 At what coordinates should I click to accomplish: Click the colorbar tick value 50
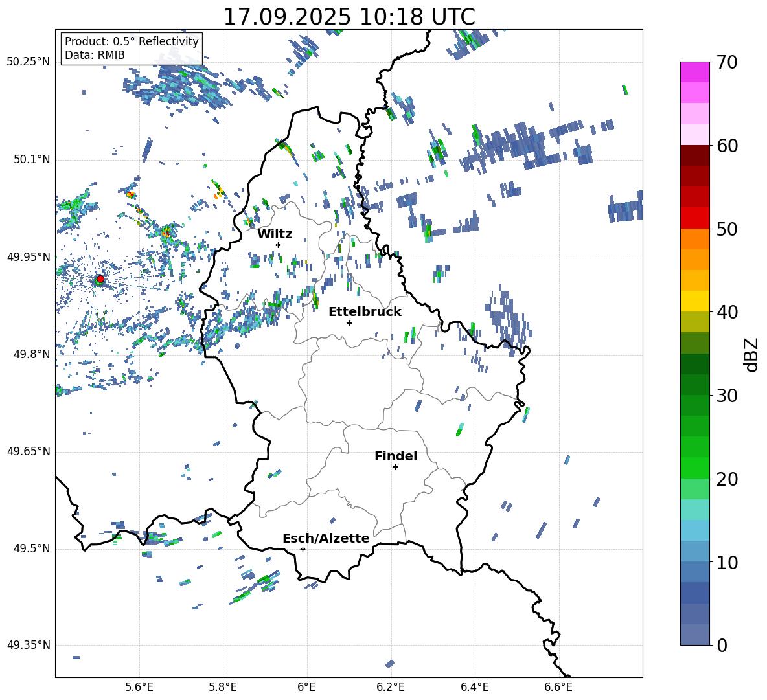coord(727,229)
